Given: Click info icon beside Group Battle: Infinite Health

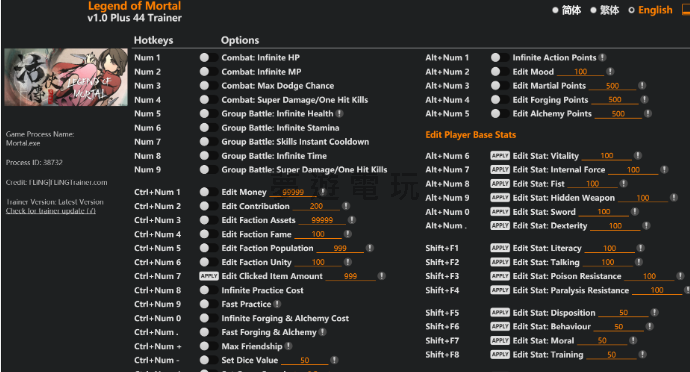Looking at the screenshot, I should click(x=339, y=114).
